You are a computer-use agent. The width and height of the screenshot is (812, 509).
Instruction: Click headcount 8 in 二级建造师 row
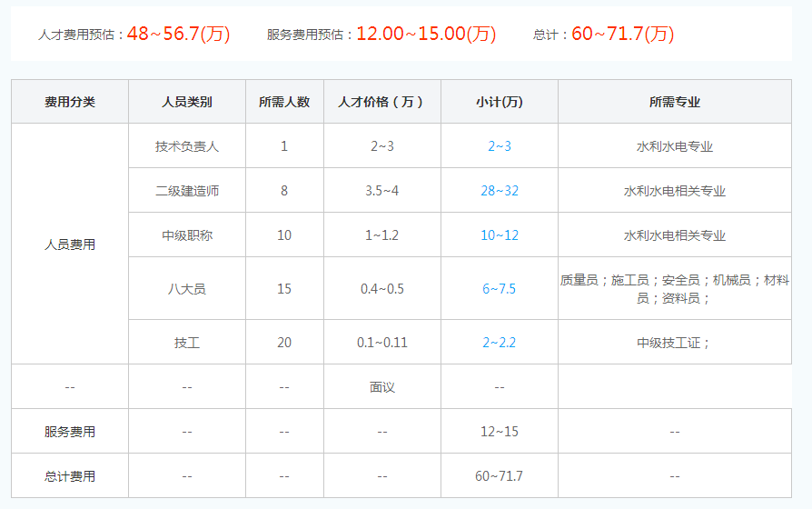tap(284, 191)
